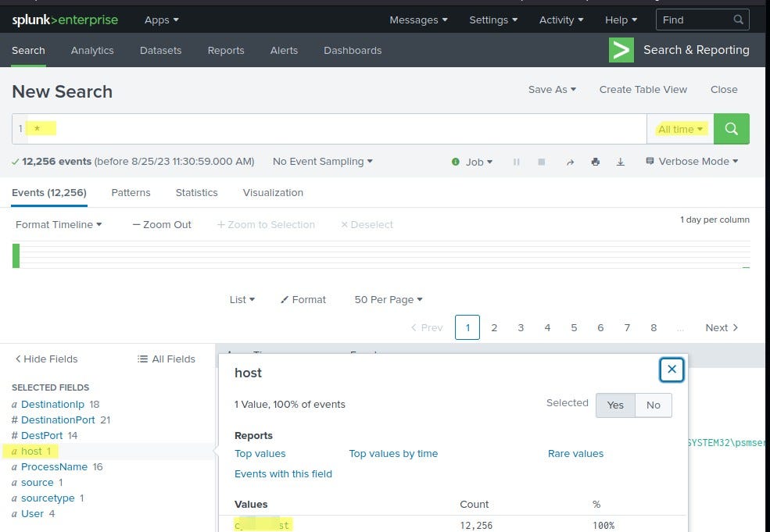
Task: Go to results page 3
Action: click(x=521, y=327)
